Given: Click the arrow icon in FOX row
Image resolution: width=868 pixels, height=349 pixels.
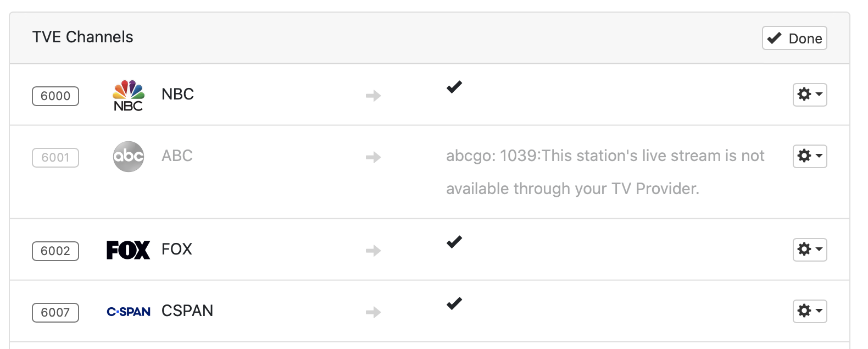Looking at the screenshot, I should click(373, 251).
